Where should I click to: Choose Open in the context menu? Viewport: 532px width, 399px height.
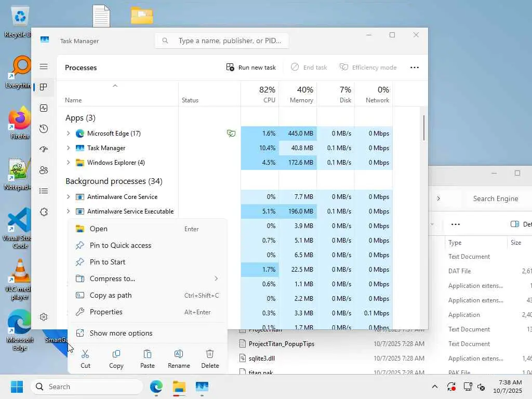point(148,229)
